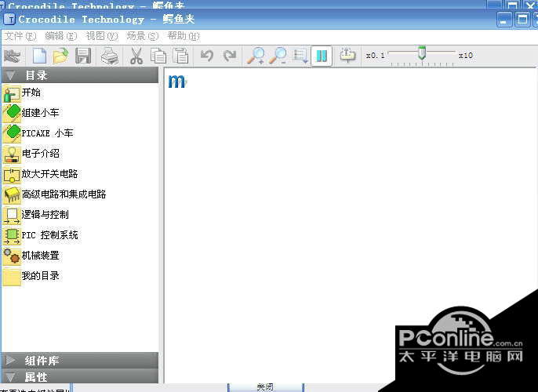This screenshot has width=538, height=392.
Task: Select the 机械装置 text label
Action: tap(40, 255)
